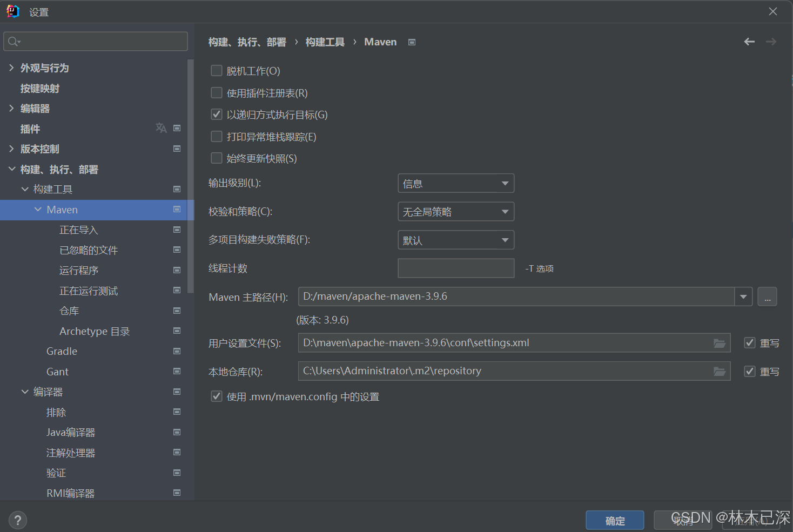Enable 使用插件注册表(R) checkbox

point(217,93)
